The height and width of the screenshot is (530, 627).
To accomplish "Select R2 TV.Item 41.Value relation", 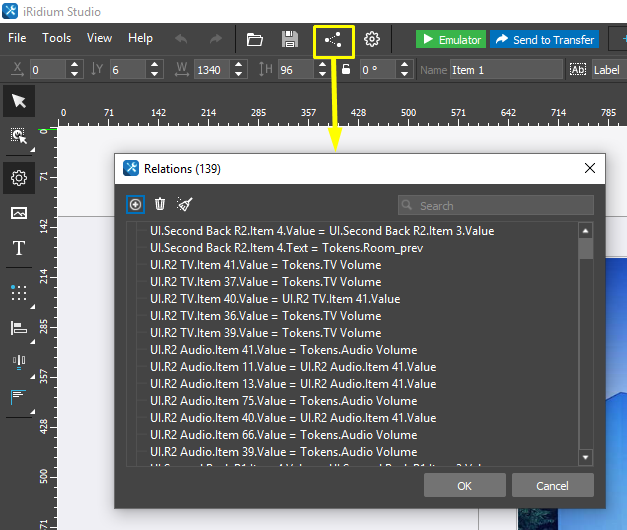I will tap(266, 265).
